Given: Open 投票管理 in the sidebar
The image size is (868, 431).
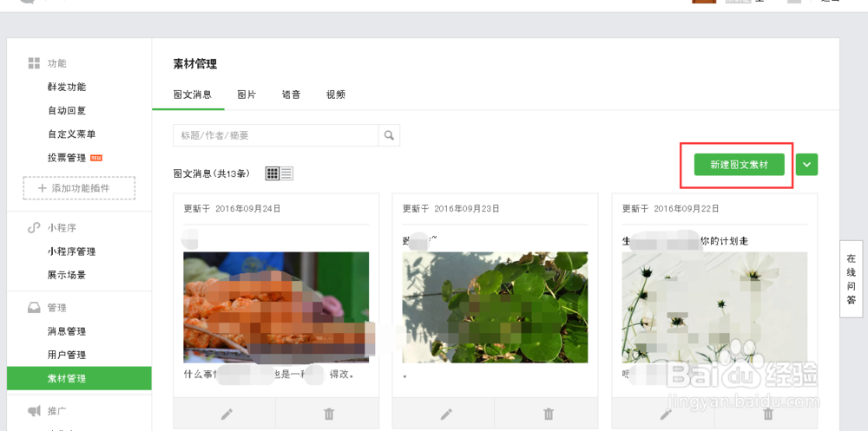Looking at the screenshot, I should [67, 158].
